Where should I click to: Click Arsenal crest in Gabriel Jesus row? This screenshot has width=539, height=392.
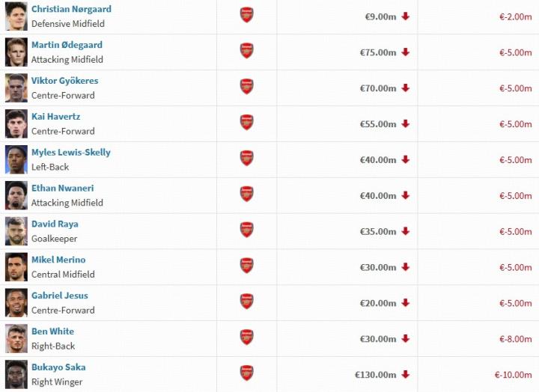coord(246,301)
